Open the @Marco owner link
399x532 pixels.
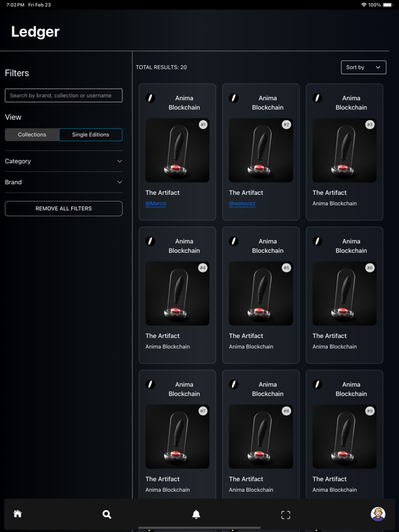156,204
